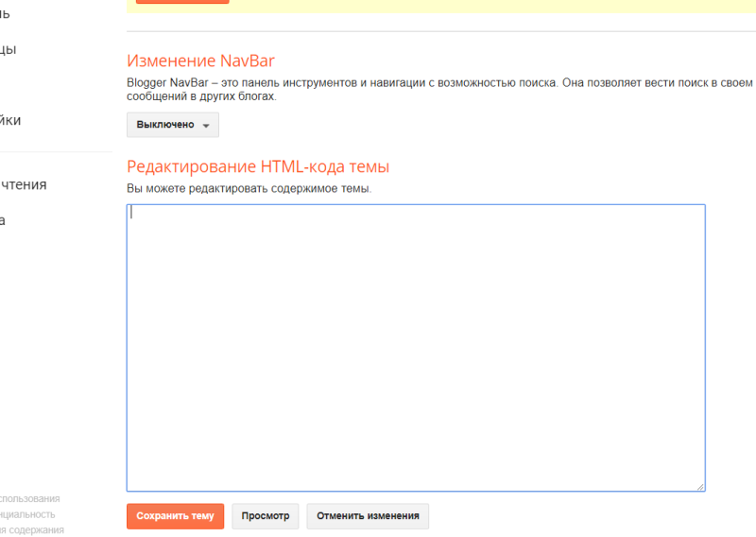Select the sidebar item ending in "чтения"
The image size is (756, 537).
(x=23, y=184)
